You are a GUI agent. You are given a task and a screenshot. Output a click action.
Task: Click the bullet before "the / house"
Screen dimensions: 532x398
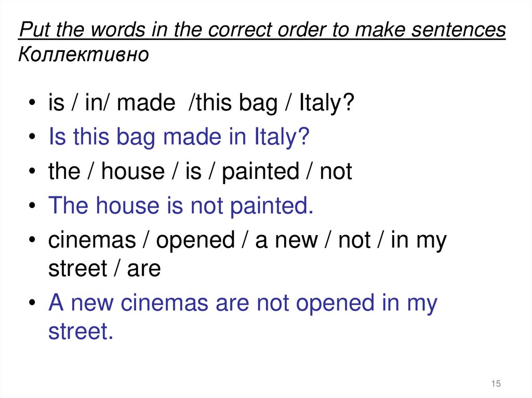(33, 172)
